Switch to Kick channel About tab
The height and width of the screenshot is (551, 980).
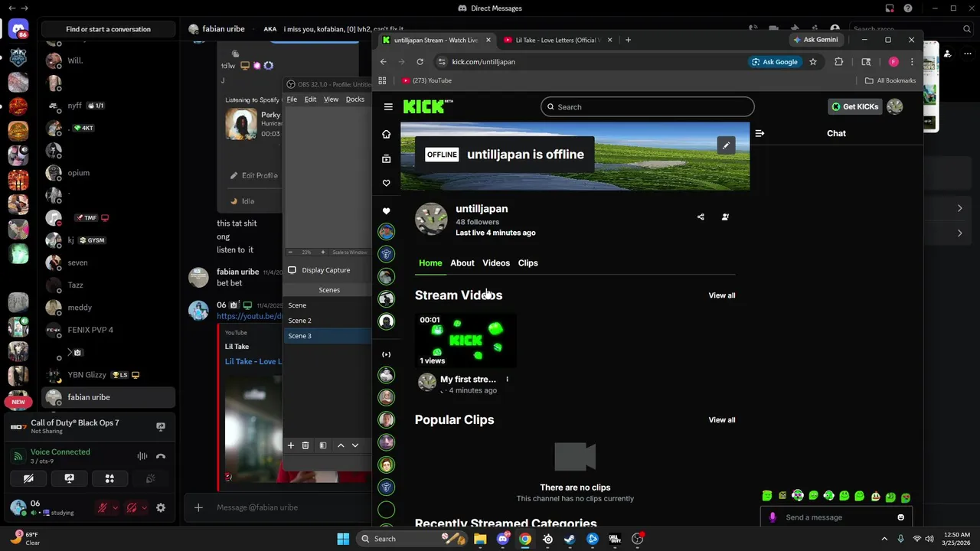[462, 263]
